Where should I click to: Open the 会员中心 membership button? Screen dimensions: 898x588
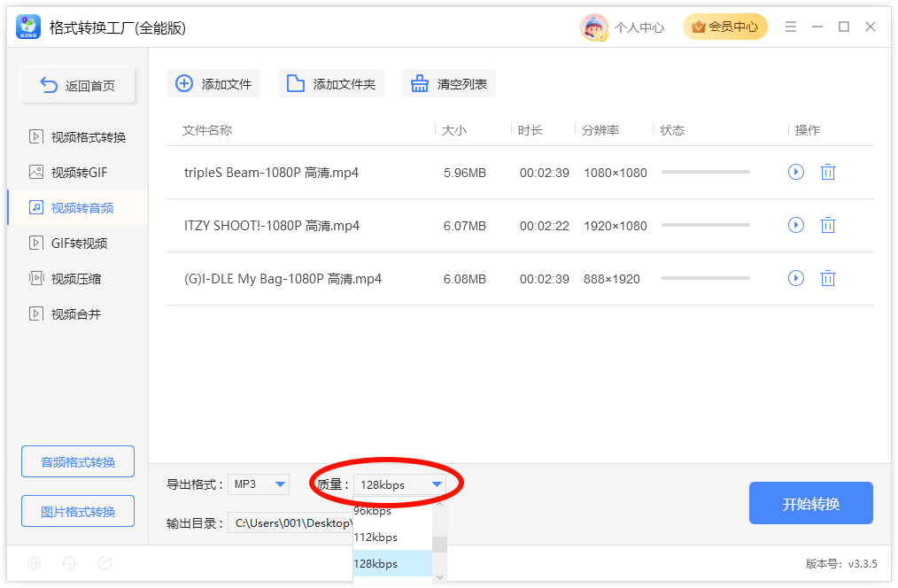coord(724,27)
